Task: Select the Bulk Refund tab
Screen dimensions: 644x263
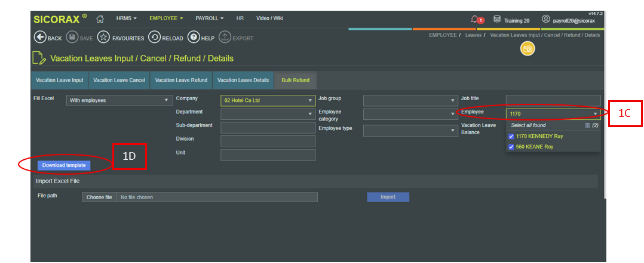Action: pyautogui.click(x=296, y=81)
